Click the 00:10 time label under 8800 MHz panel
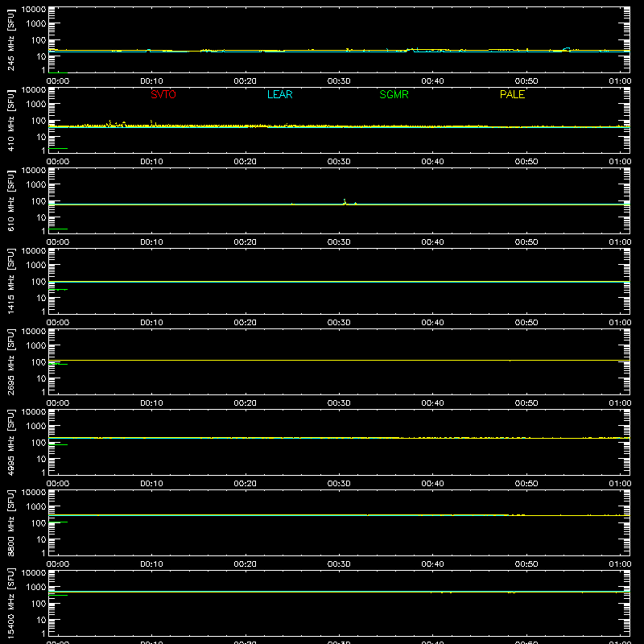 point(151,564)
